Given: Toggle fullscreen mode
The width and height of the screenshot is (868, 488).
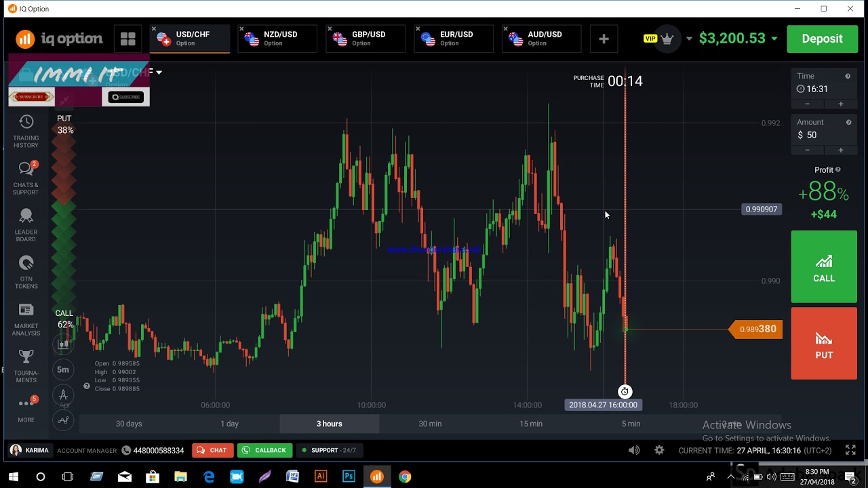Looking at the screenshot, I should (x=850, y=450).
